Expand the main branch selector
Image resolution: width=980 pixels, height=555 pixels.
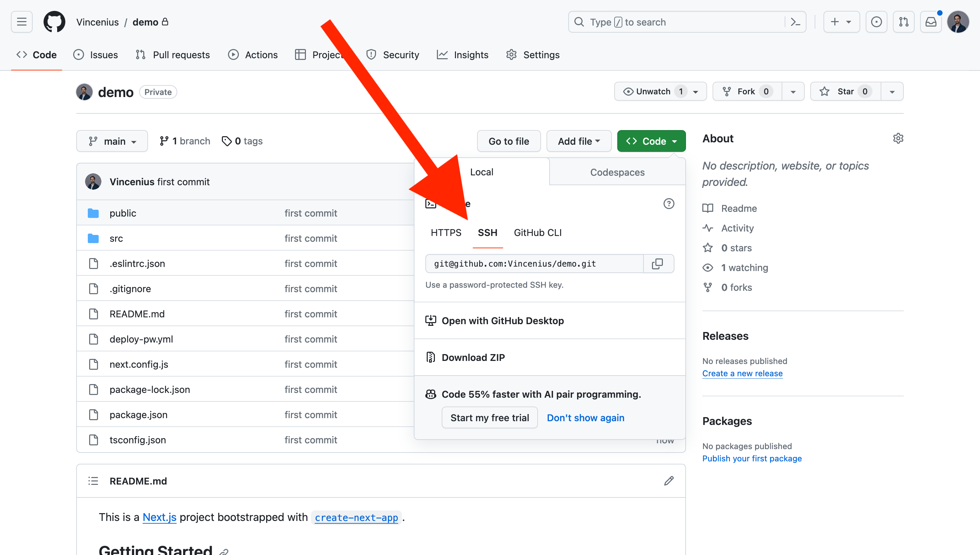point(112,141)
